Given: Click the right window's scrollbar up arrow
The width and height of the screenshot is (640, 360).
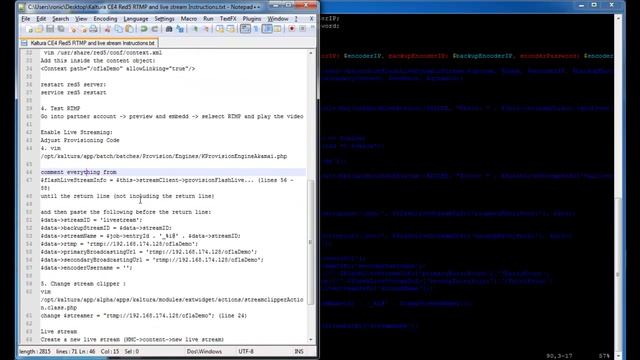Looking at the screenshot, I should (x=618, y=19).
